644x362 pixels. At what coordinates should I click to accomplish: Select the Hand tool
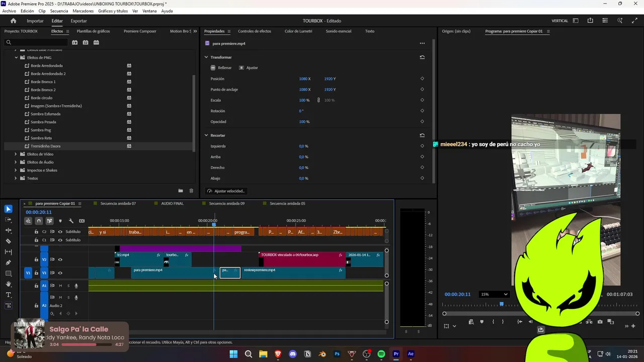point(8,284)
